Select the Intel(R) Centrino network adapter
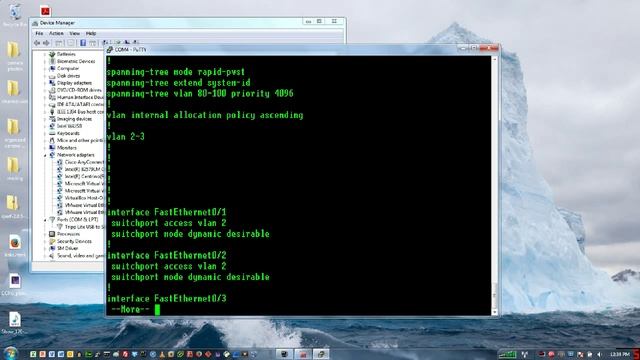The image size is (640, 360). tap(84, 176)
